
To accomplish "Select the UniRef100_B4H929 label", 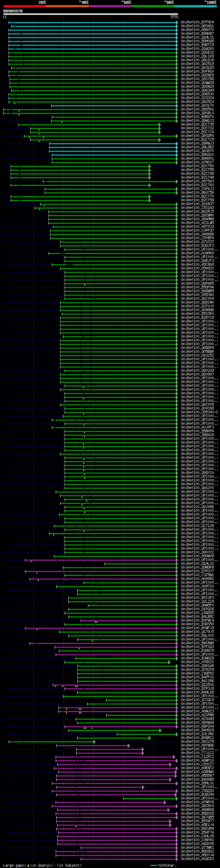I will click(x=197, y=730).
